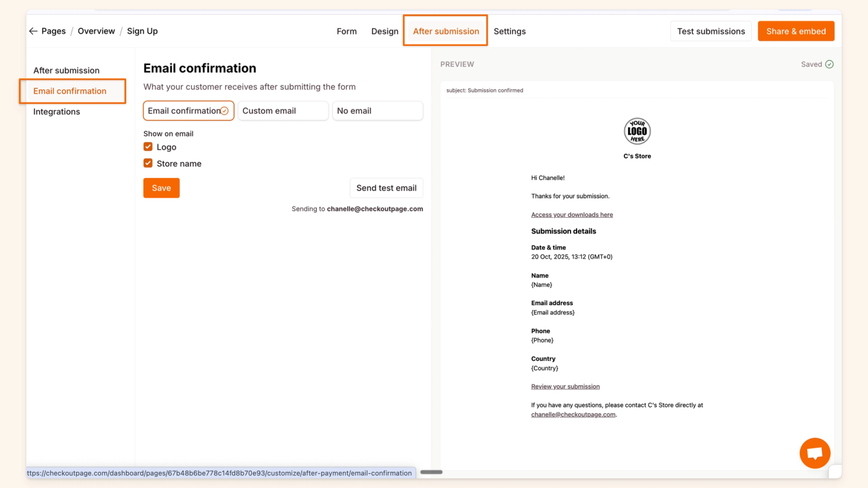The image size is (868, 488).
Task: Go to Overview breadcrumb
Action: pos(96,31)
